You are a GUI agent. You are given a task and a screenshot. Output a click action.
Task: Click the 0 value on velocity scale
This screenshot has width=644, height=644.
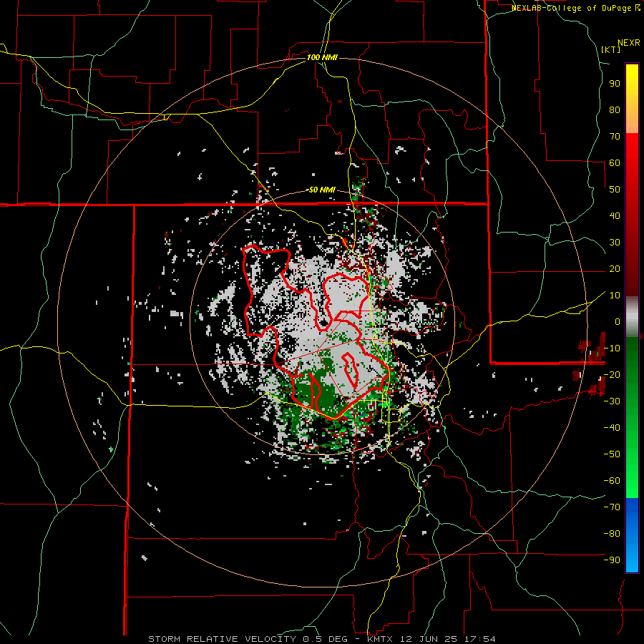(x=618, y=322)
